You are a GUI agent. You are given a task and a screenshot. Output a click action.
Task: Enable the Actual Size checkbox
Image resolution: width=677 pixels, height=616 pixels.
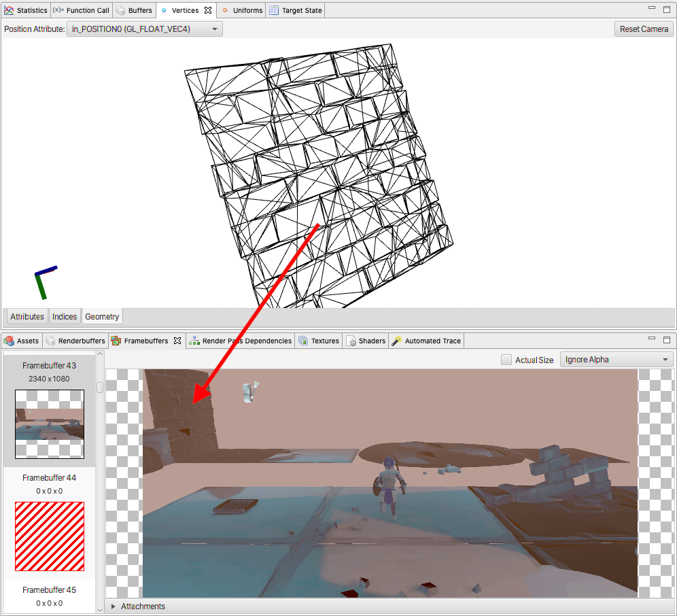506,360
